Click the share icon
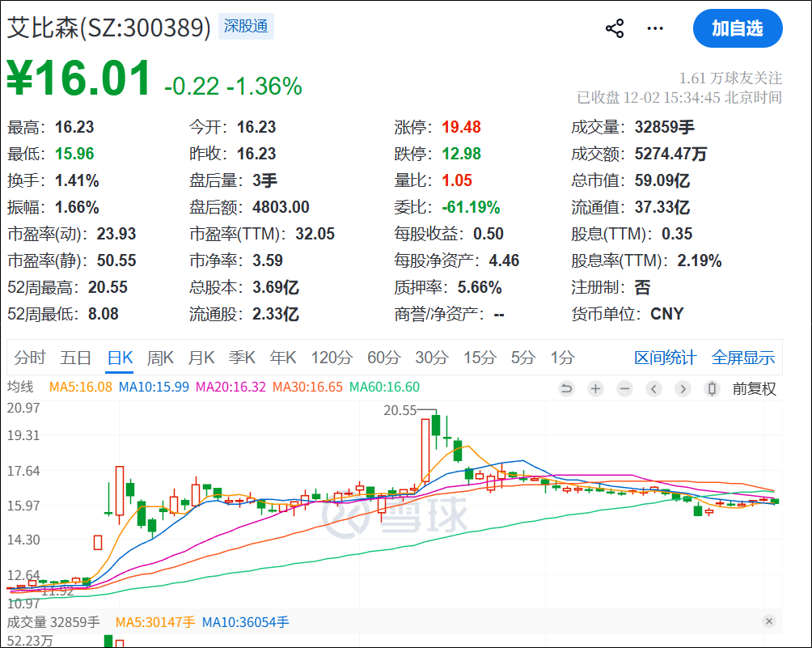812x648 pixels. 615,28
